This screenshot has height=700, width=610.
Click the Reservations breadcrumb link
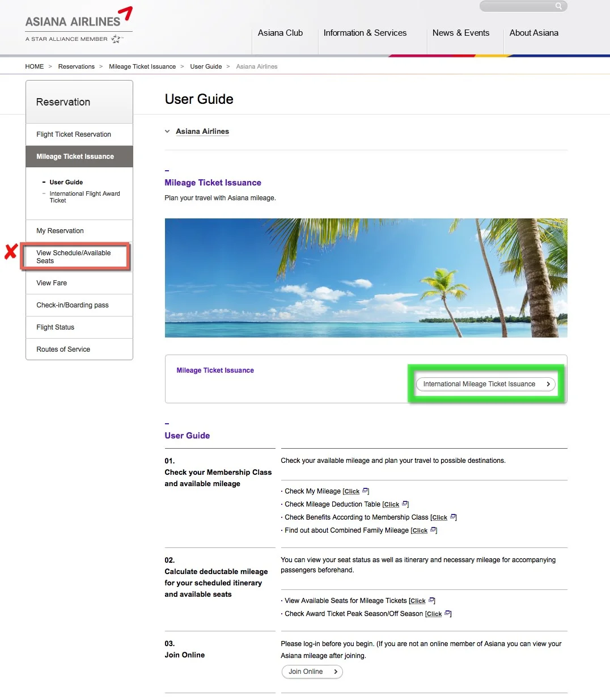[x=77, y=66]
